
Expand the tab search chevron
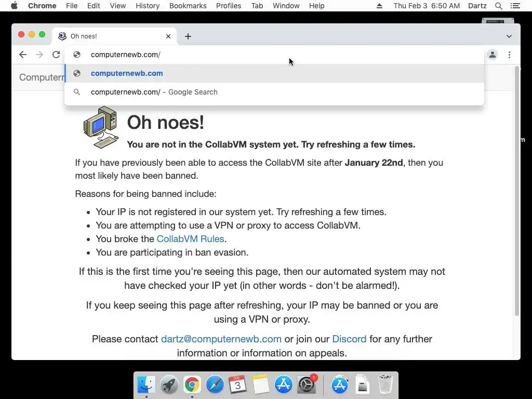click(x=509, y=36)
